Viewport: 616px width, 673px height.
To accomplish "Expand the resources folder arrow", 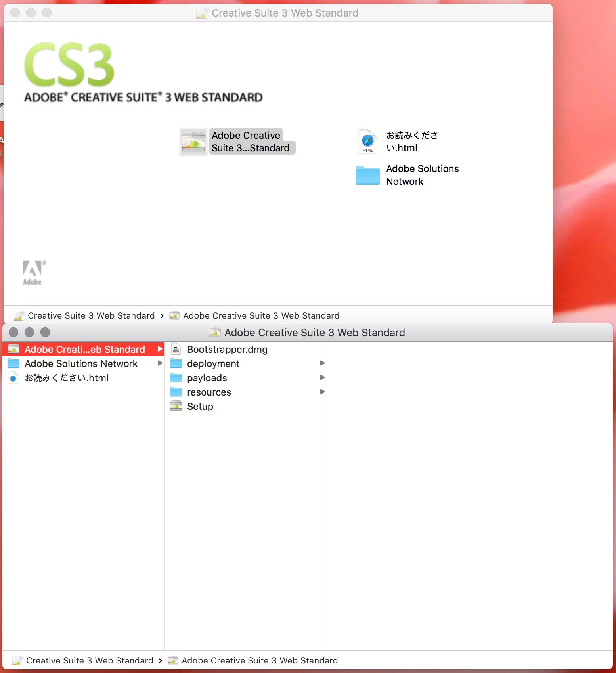I will pyautogui.click(x=322, y=392).
